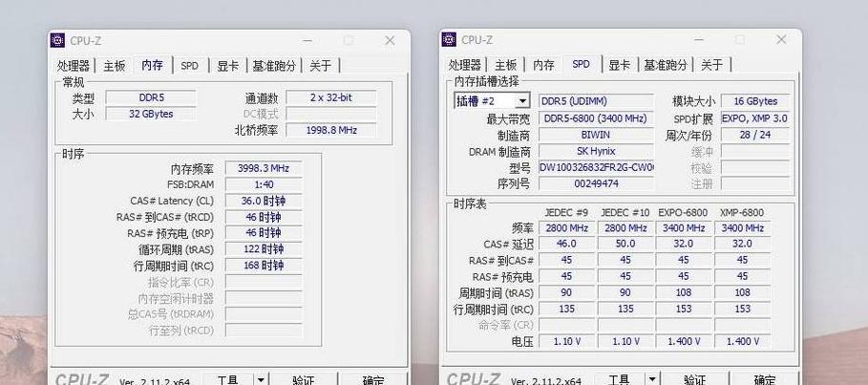The height and width of the screenshot is (385, 868).
Task: Open the 主板 tab in left CPU-Z window
Action: tap(115, 66)
